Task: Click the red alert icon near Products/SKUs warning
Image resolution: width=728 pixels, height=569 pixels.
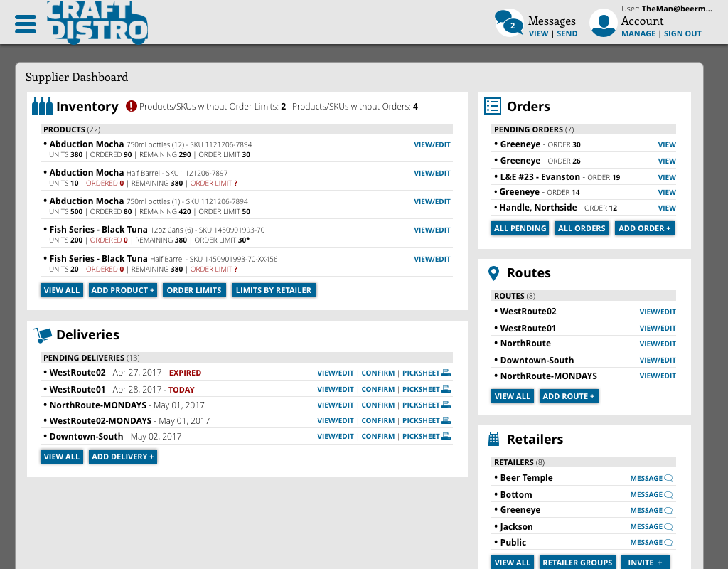Action: (x=132, y=105)
